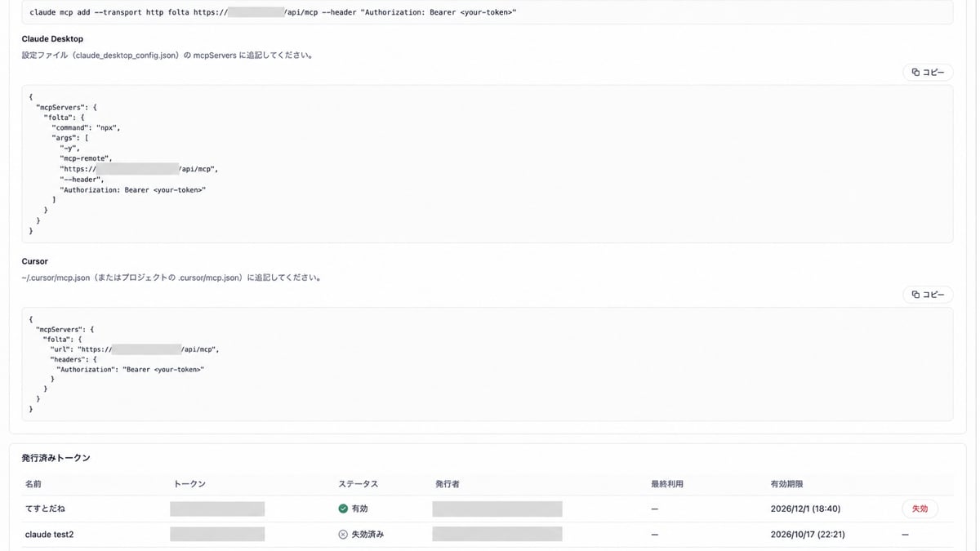980x551 pixels.
Task: Click the expiry date 2026/10/17 (22:21)
Action: [808, 534]
